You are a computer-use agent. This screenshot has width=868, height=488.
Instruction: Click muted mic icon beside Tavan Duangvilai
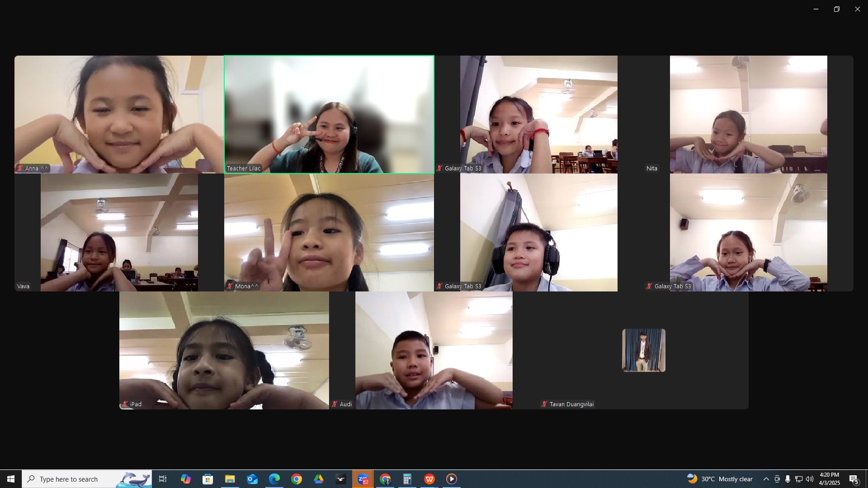pyautogui.click(x=544, y=404)
